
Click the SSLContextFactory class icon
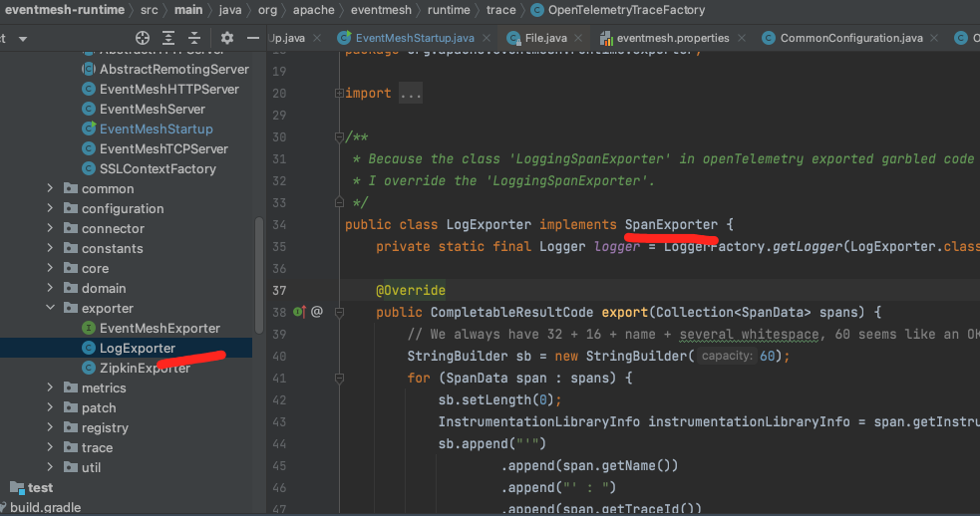(89, 168)
